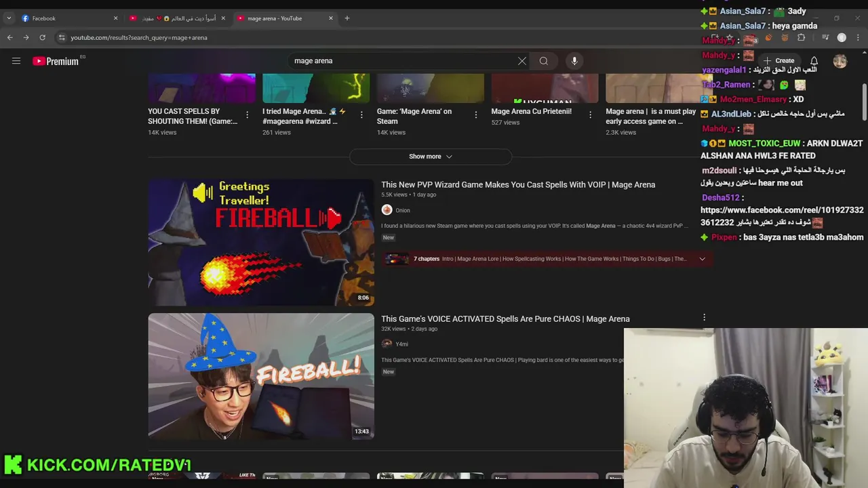Expand shorts shelf with Show more

click(431, 157)
